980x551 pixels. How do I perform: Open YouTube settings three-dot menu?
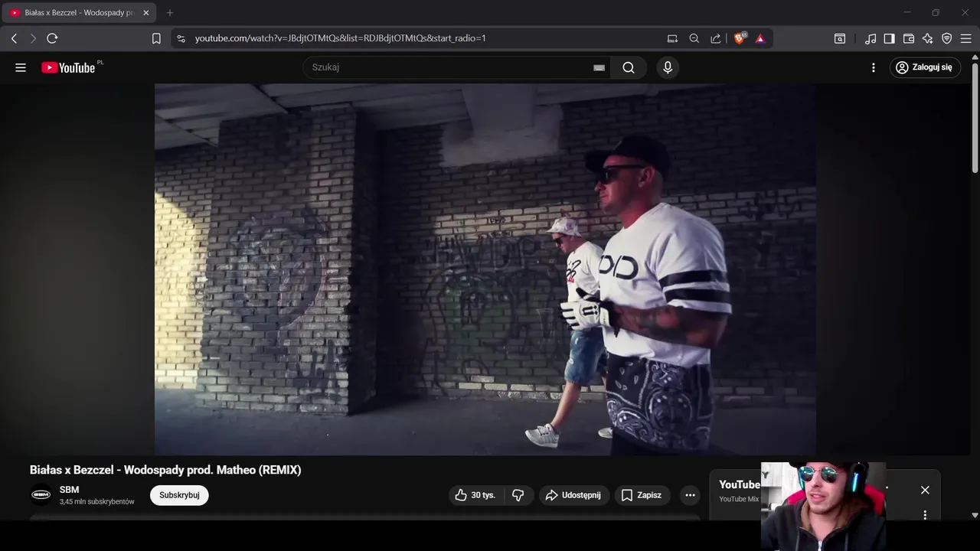point(874,67)
